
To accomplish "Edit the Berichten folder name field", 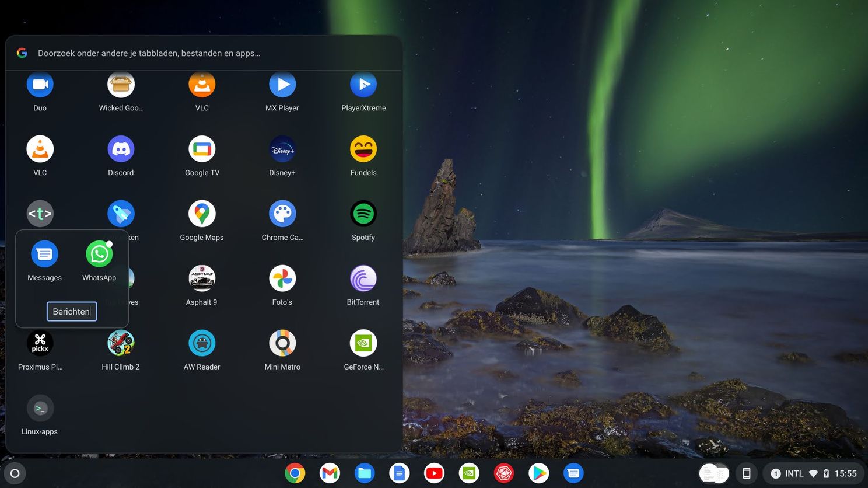I will coord(72,311).
